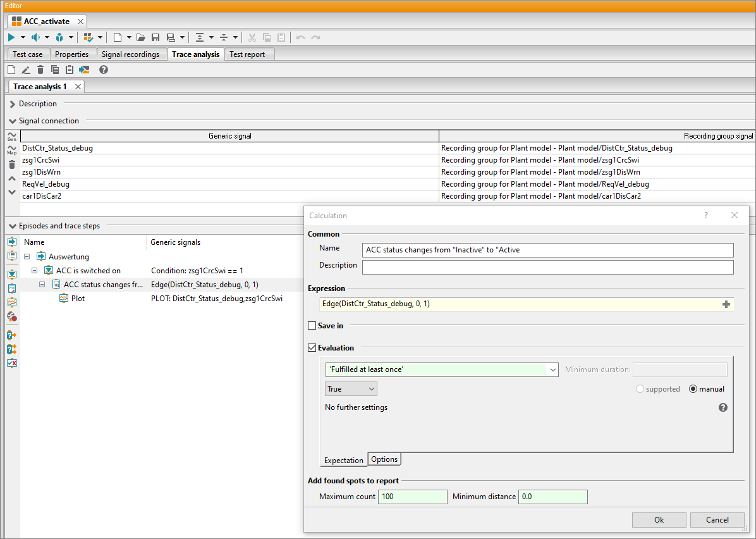Viewport: 756px width, 539px height.
Task: Open the True value dropdown
Action: tap(351, 389)
